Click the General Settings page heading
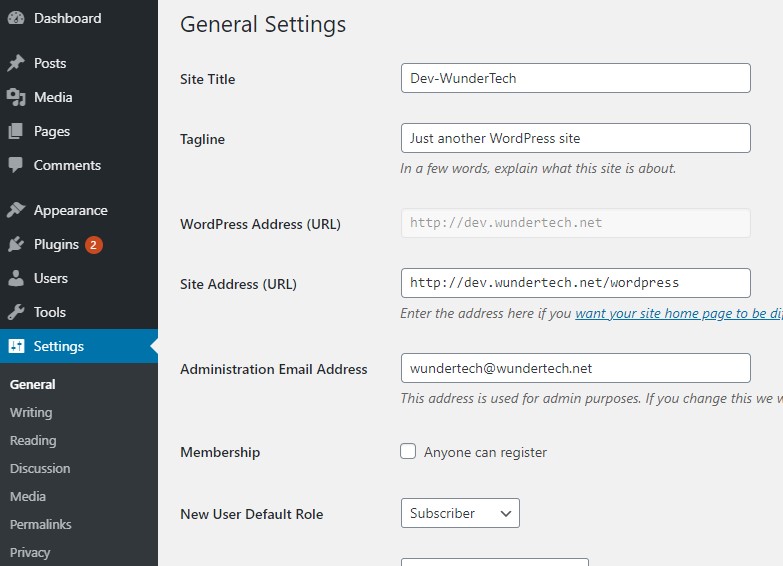This screenshot has width=783, height=566. [x=263, y=25]
